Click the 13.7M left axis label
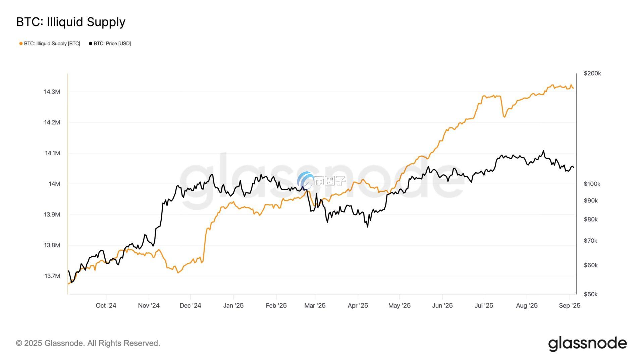Viewport: 644px width, 362px height. click(x=52, y=276)
